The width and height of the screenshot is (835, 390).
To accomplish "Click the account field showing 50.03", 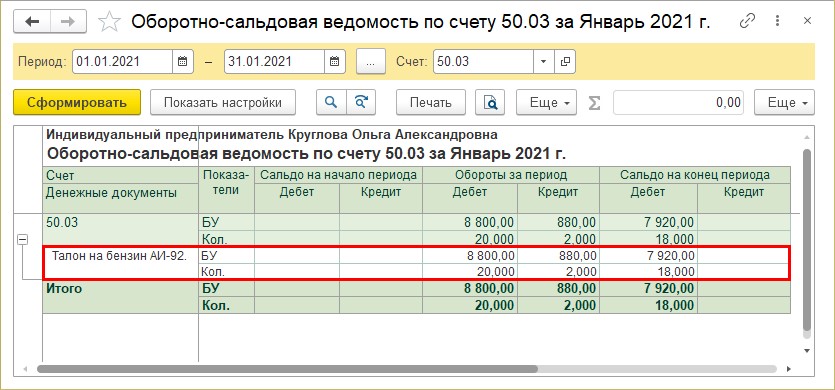I will pos(484,61).
